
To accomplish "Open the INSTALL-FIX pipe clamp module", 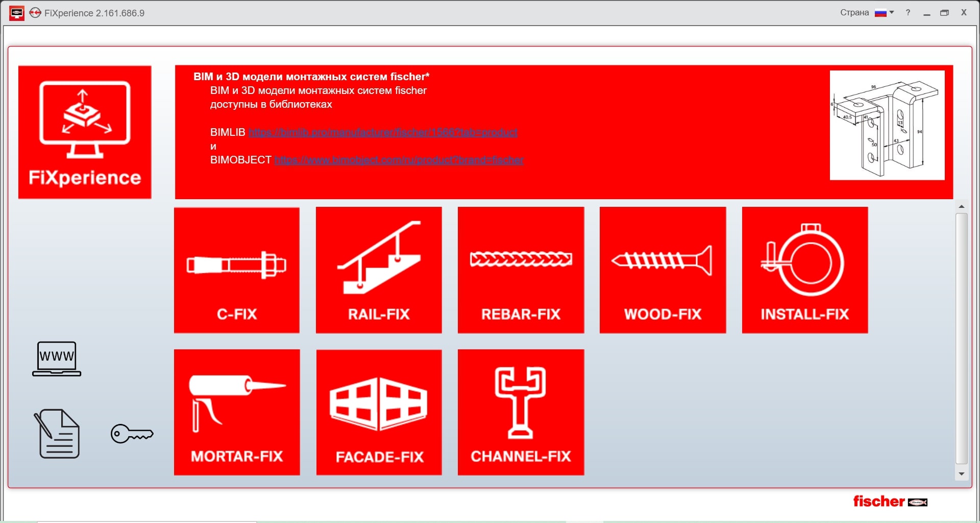I will coord(804,270).
